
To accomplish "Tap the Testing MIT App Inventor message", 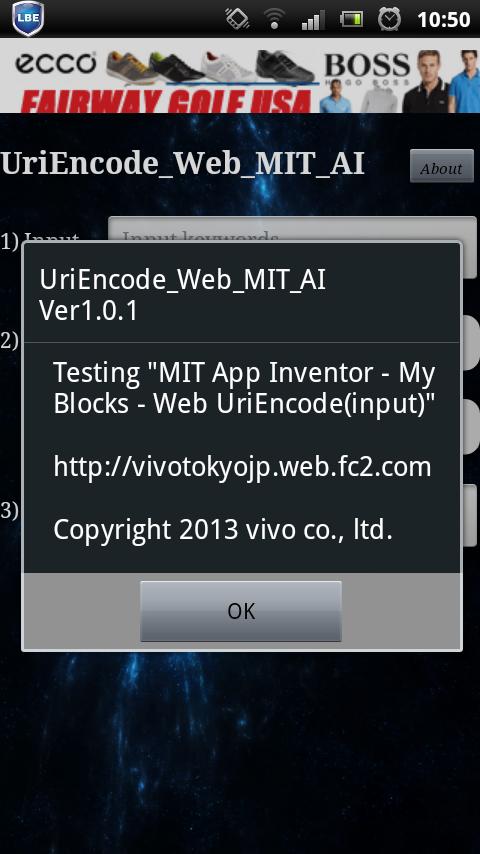I will pyautogui.click(x=244, y=388).
